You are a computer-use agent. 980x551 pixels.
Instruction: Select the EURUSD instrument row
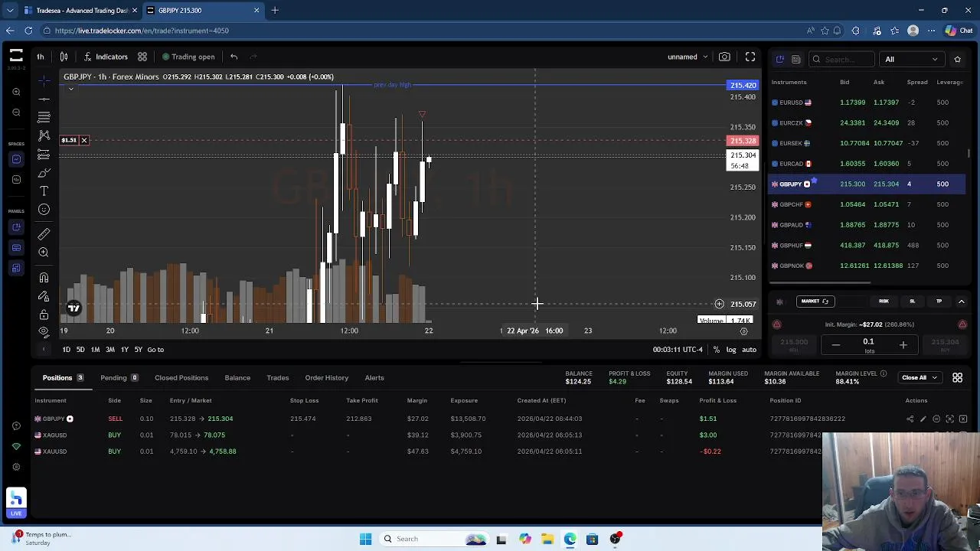[867, 103]
